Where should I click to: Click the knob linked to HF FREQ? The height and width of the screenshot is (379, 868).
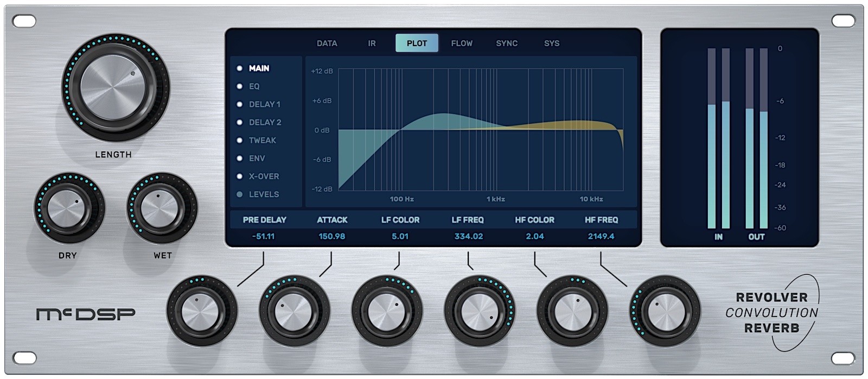665,311
